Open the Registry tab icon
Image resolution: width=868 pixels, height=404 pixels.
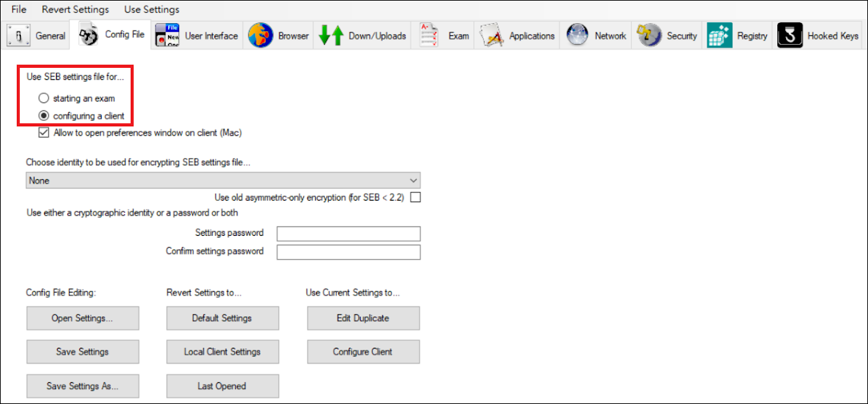pos(719,36)
